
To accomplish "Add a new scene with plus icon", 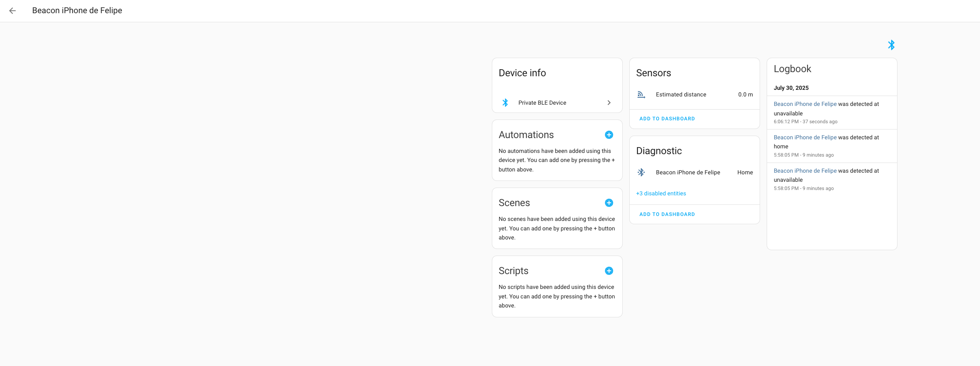I will (x=609, y=203).
